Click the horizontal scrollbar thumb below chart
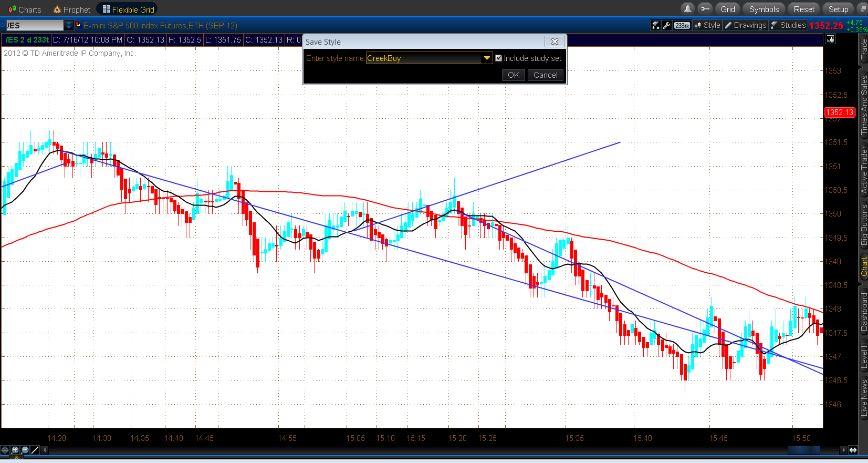Image resolution: width=868 pixels, height=463 pixels. [804, 450]
